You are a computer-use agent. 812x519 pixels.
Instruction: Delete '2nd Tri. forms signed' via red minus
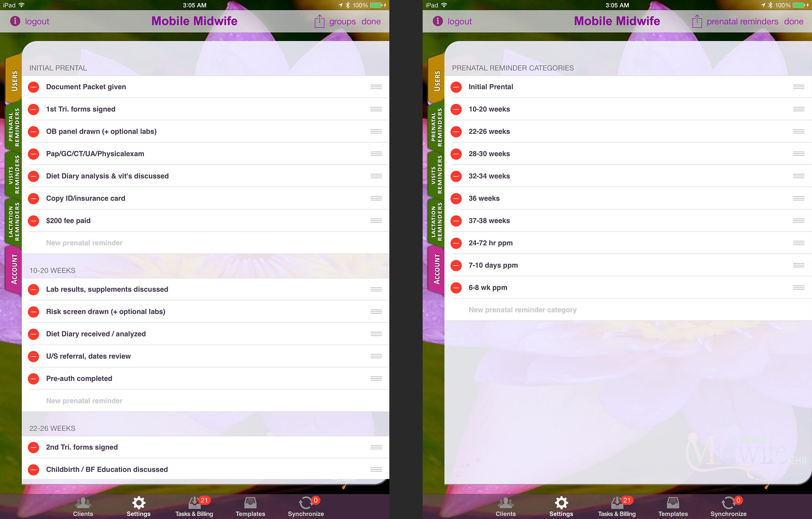click(34, 447)
